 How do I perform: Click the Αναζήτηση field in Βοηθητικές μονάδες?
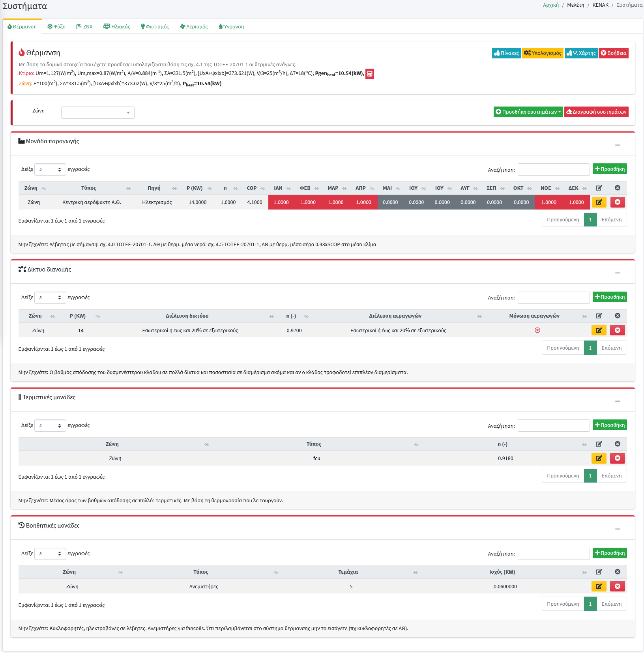tap(553, 554)
